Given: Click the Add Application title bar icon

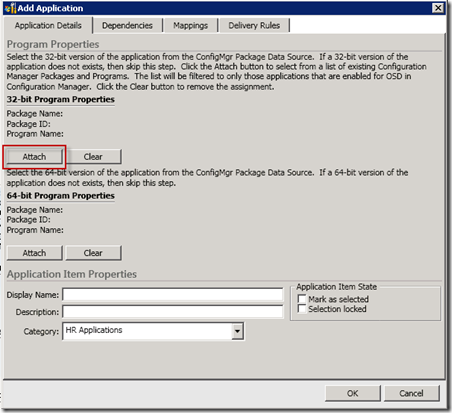Looking at the screenshot, I should pyautogui.click(x=10, y=8).
